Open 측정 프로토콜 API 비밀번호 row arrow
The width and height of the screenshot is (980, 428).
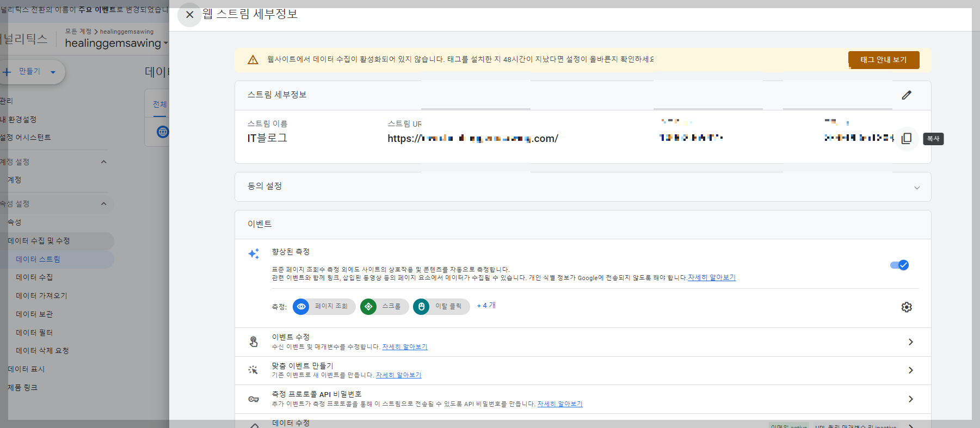click(x=910, y=399)
